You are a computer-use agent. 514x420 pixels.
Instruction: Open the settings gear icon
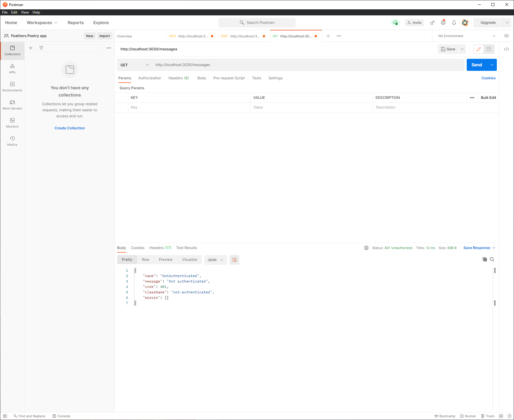(x=443, y=23)
